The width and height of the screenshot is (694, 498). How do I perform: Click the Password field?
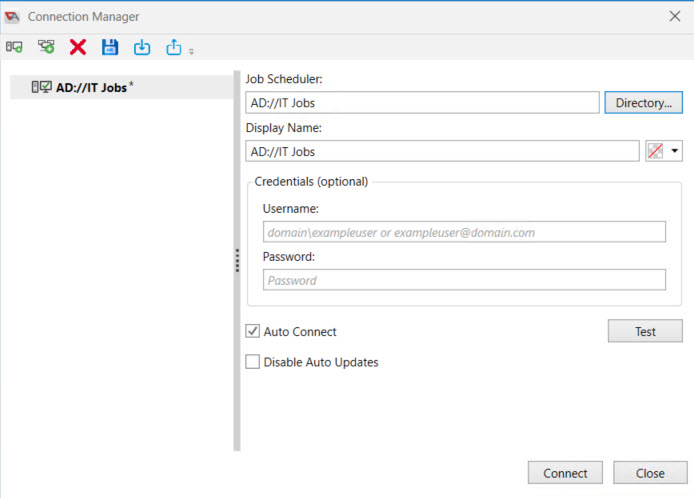pos(464,280)
